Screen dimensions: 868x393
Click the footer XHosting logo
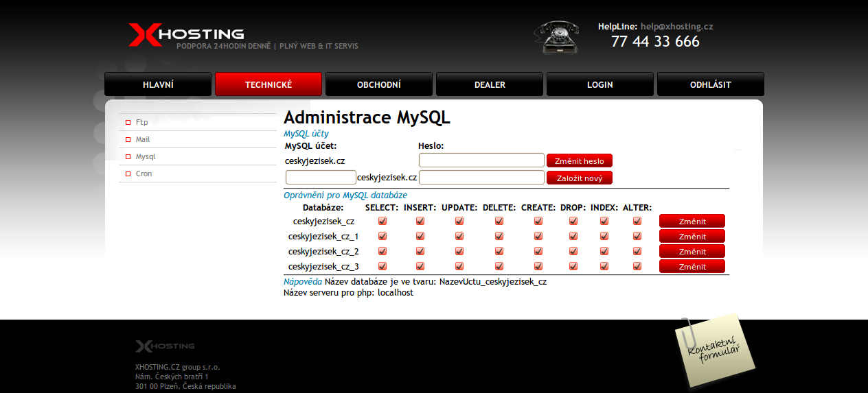point(165,346)
